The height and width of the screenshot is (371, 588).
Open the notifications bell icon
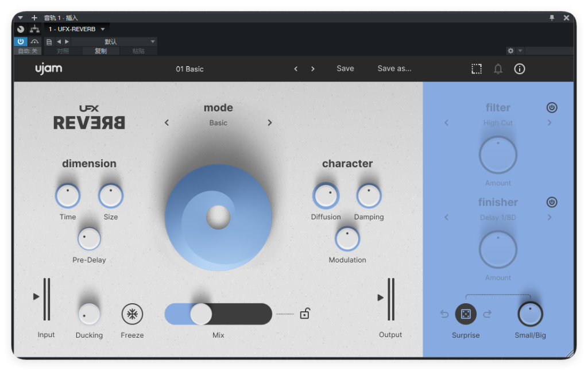(498, 69)
